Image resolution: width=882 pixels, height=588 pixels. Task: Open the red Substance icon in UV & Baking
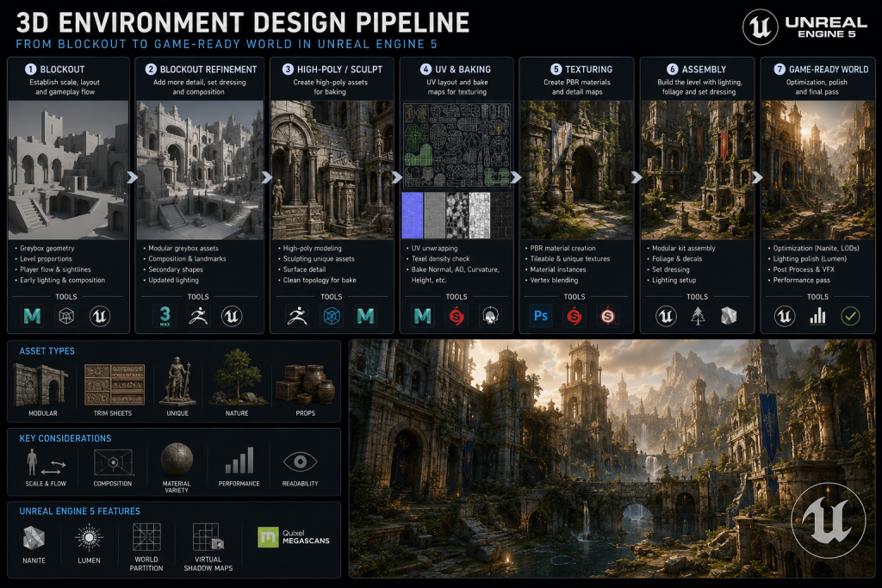tap(457, 316)
